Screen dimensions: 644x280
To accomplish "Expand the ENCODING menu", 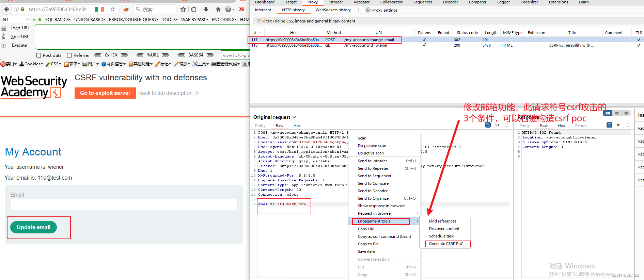I will pos(224,20).
